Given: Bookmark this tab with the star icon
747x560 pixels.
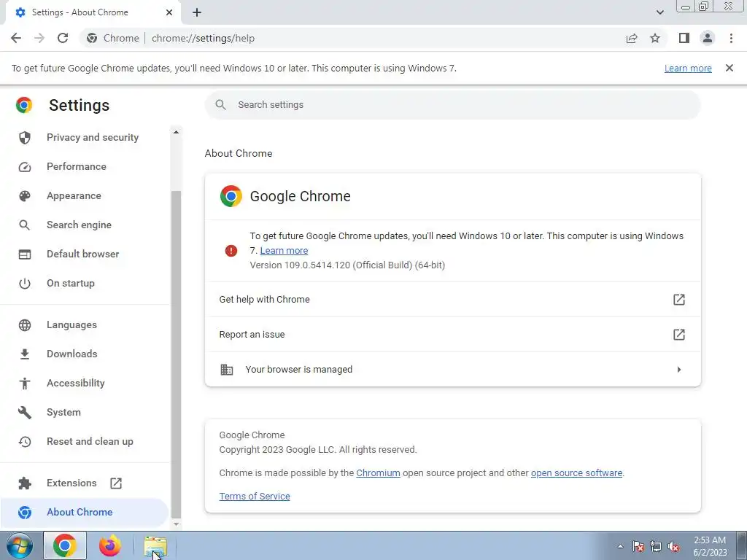Looking at the screenshot, I should 655,38.
